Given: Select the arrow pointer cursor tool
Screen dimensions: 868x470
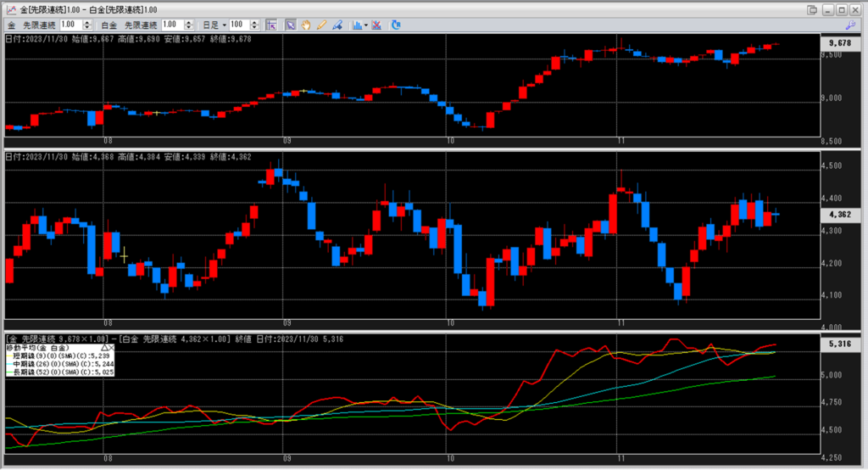Looking at the screenshot, I should [291, 25].
